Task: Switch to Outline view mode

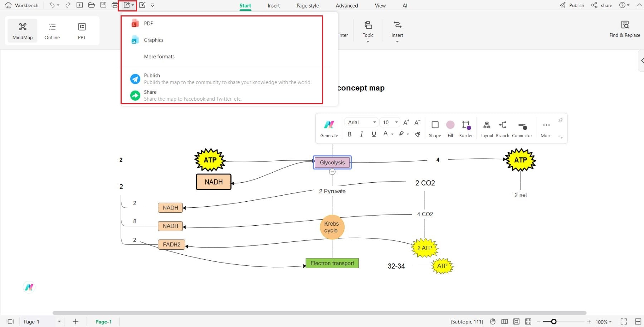Action: click(52, 31)
